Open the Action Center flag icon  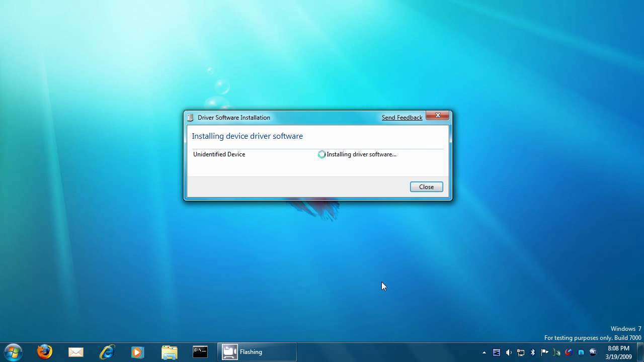(x=545, y=352)
